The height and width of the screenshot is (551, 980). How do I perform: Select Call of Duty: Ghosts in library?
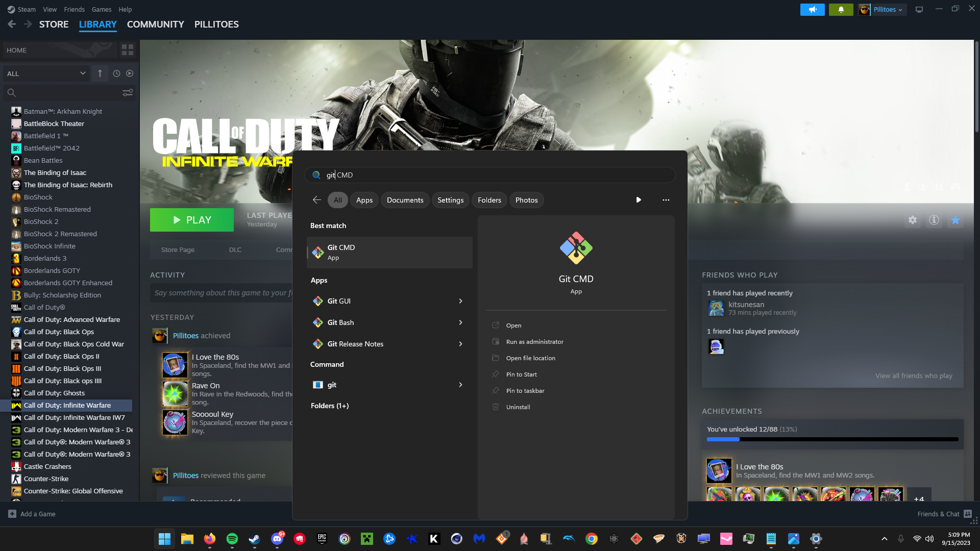(54, 393)
